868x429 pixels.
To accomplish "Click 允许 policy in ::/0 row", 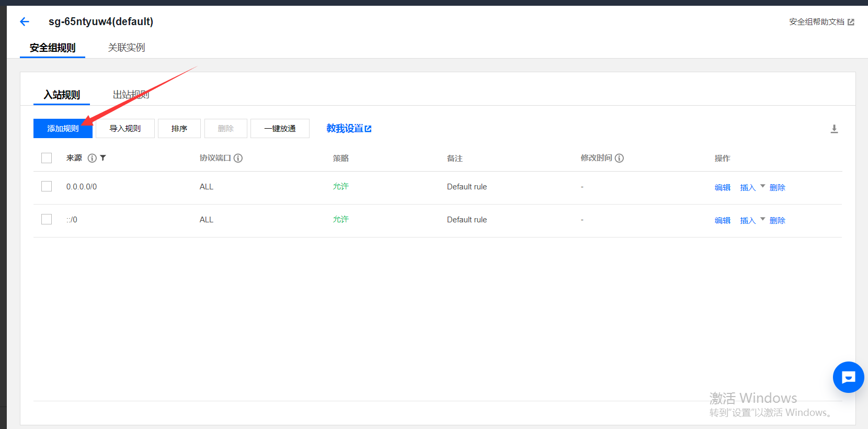I will click(x=341, y=219).
